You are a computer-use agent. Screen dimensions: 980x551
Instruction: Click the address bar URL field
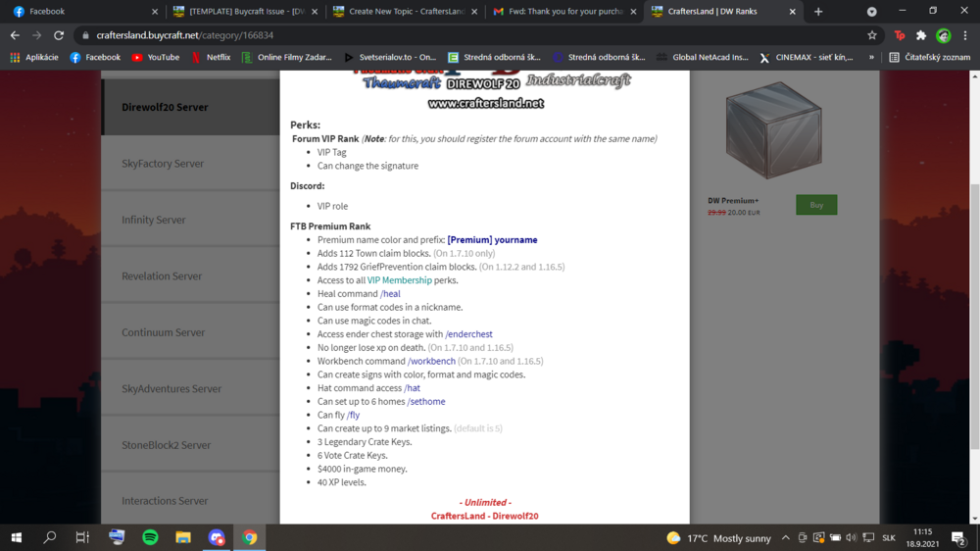coord(468,35)
